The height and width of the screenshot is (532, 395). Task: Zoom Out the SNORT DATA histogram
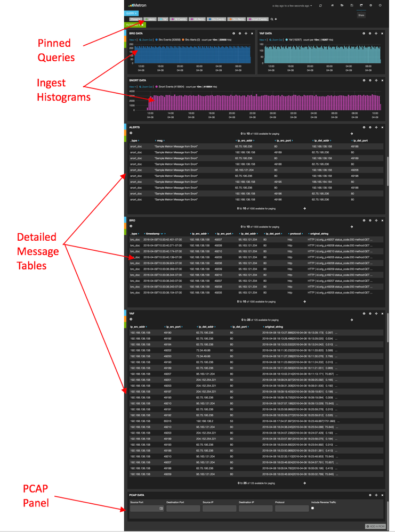click(146, 86)
